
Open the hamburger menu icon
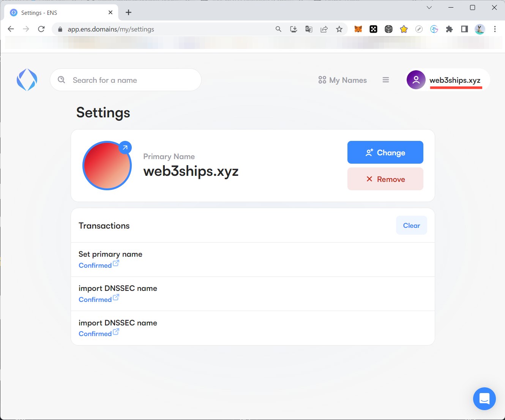coord(386,80)
